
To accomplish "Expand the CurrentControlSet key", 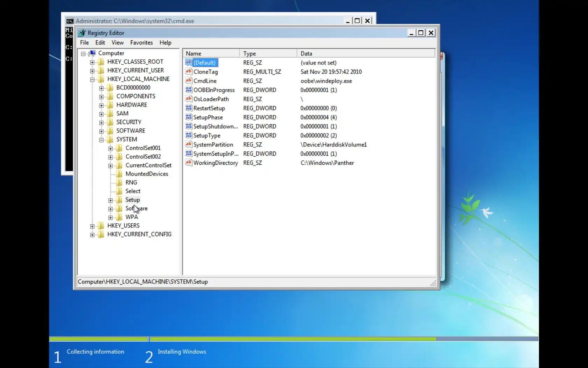I will point(110,166).
